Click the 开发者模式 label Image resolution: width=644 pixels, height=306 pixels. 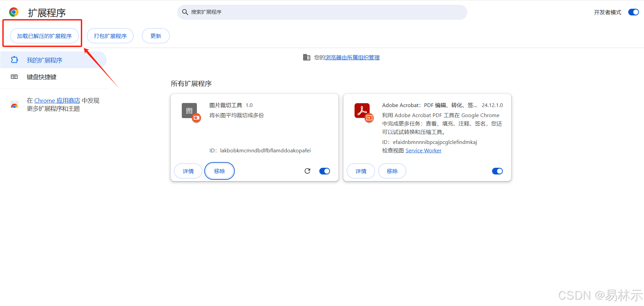(x=607, y=12)
